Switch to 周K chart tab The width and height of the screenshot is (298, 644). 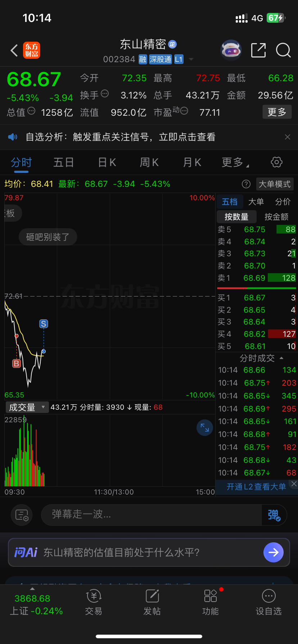tap(149, 162)
